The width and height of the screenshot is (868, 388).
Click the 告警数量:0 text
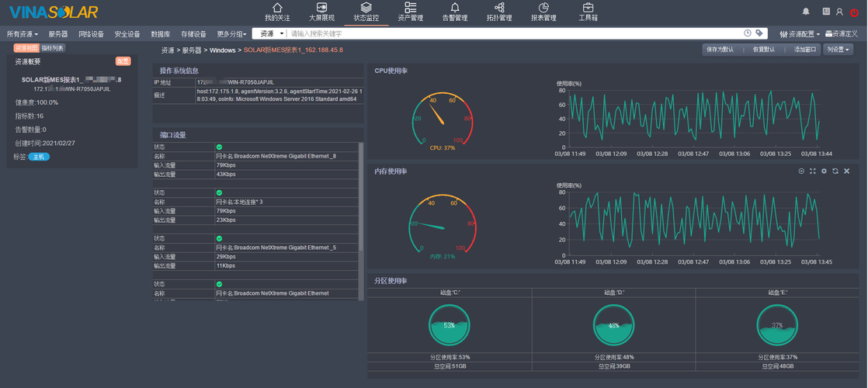point(30,130)
